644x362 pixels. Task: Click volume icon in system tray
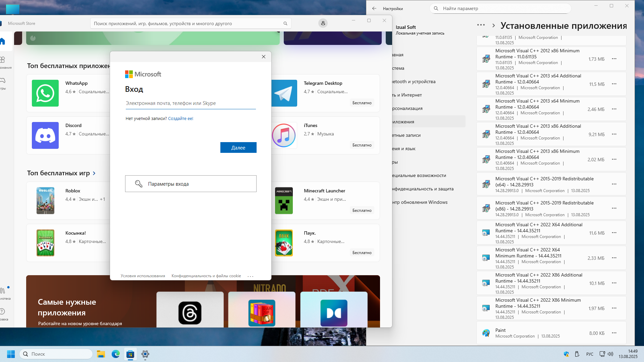(610, 354)
